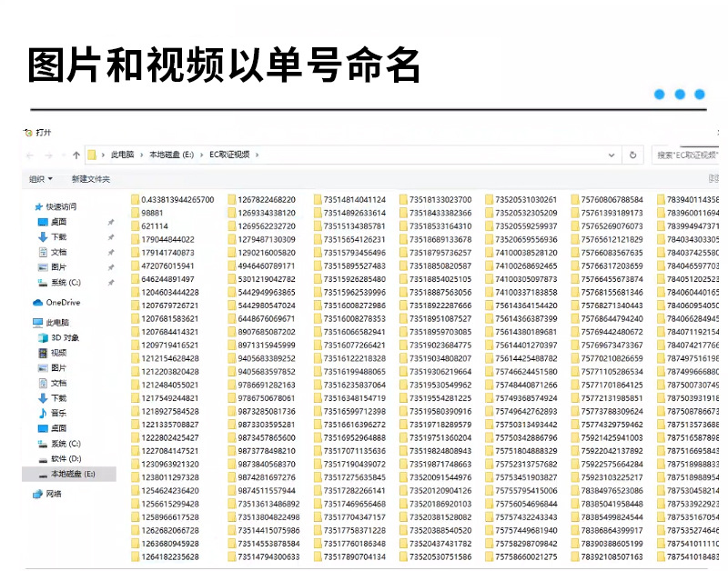This screenshot has height=571, width=728.
Task: Click the folder icon of 621114
Action: [135, 225]
